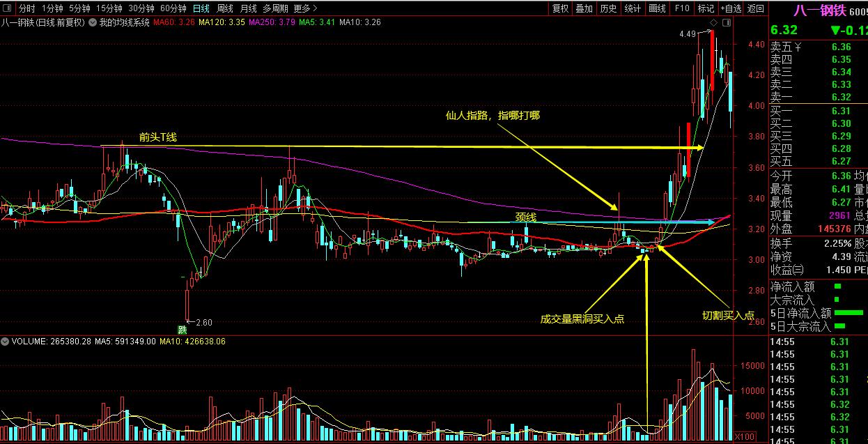This screenshot has height=444, width=868.
Task: Click the 买三 bid price 6.29
Action: 841,136
